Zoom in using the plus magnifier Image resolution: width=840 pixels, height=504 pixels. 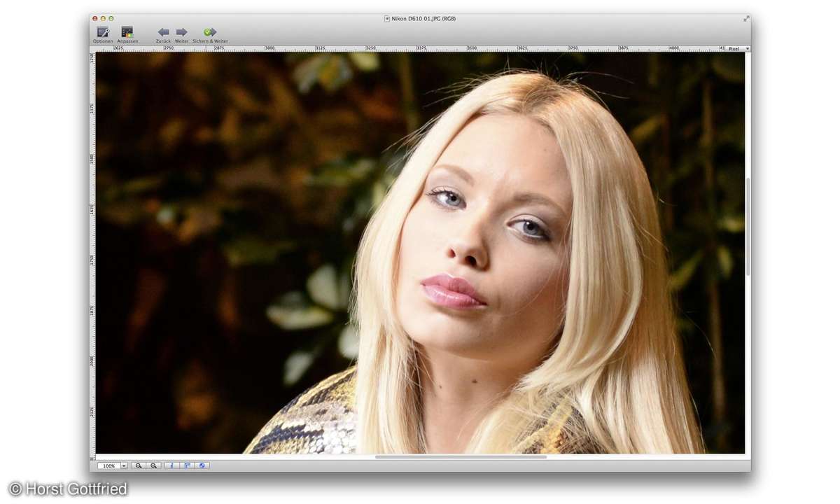[153, 465]
